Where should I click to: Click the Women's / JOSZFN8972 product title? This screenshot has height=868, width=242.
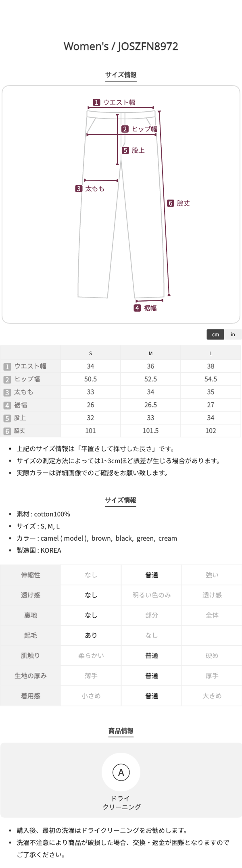coord(121,46)
